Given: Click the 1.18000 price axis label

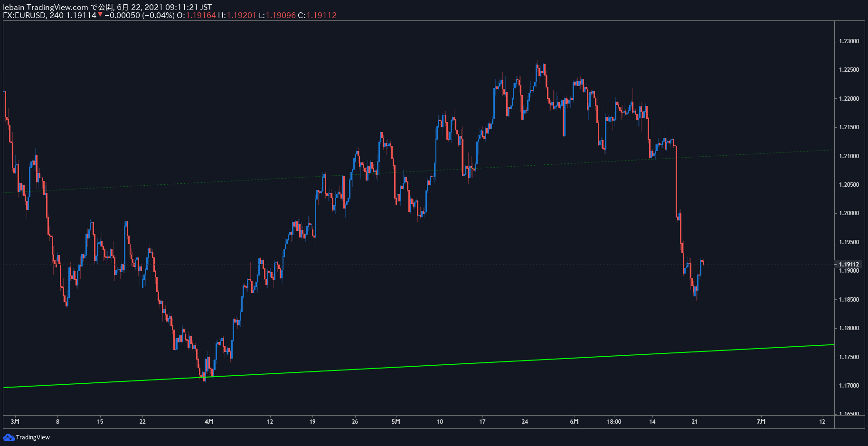Looking at the screenshot, I should 849,328.
